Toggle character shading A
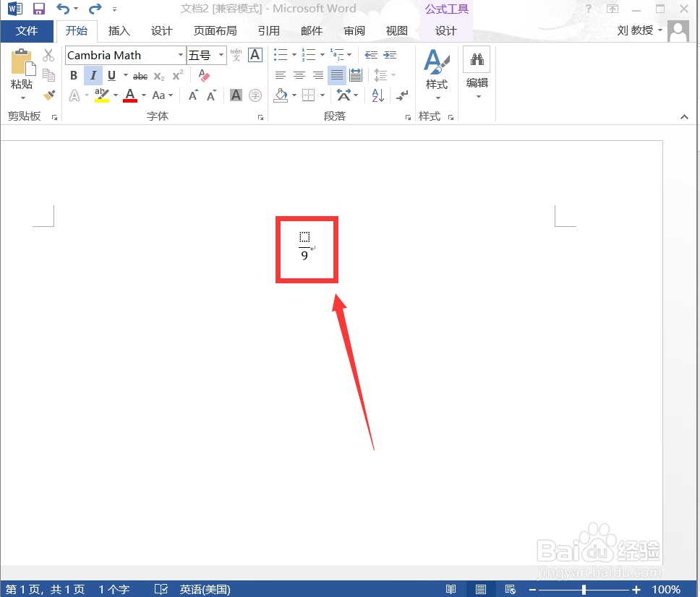The width and height of the screenshot is (700, 597). (236, 95)
